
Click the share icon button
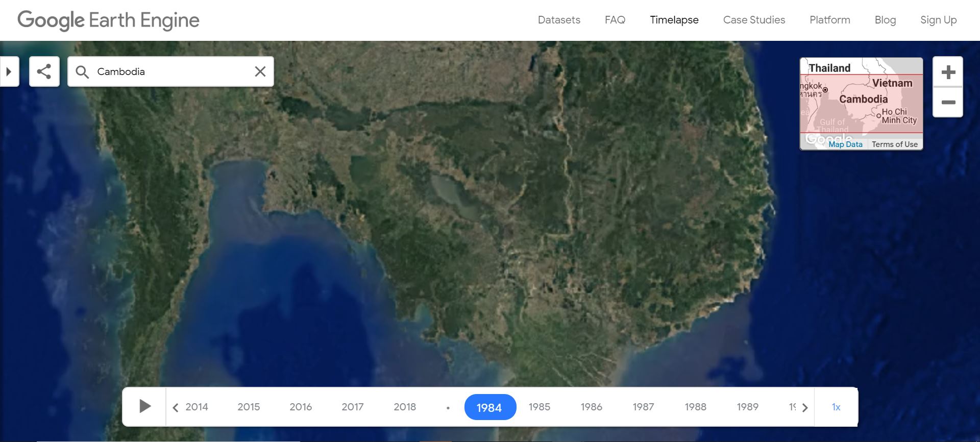click(x=44, y=71)
